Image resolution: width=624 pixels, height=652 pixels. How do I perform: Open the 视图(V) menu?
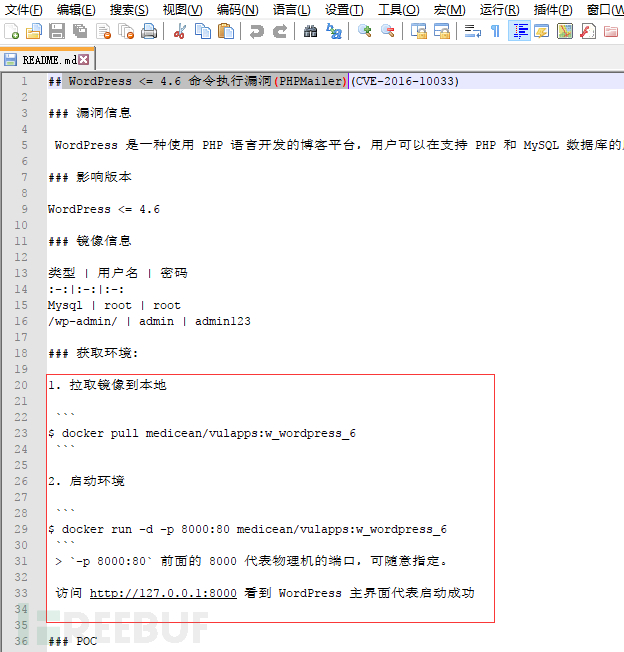(x=183, y=9)
